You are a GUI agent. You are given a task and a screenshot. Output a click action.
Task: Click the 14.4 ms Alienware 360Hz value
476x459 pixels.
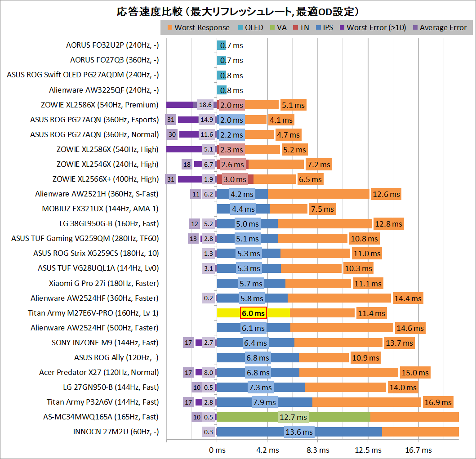click(x=408, y=299)
